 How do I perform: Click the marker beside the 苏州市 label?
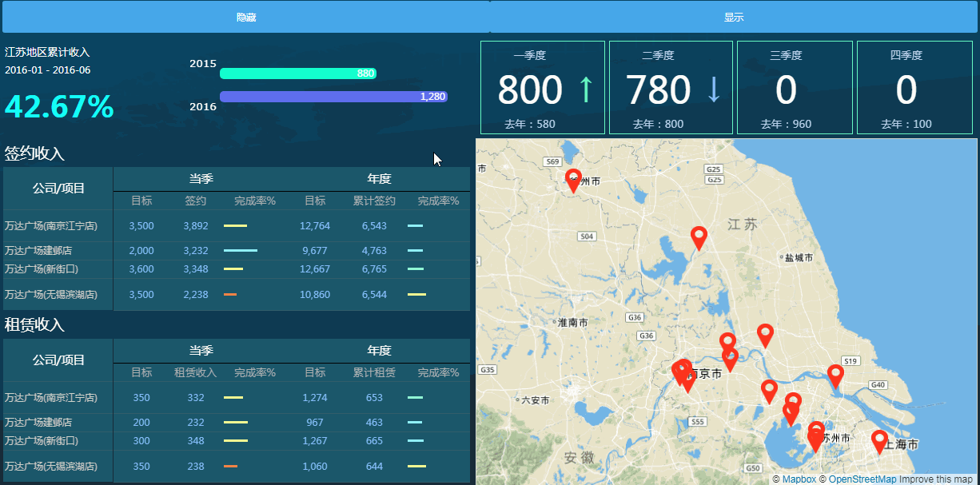click(x=815, y=436)
